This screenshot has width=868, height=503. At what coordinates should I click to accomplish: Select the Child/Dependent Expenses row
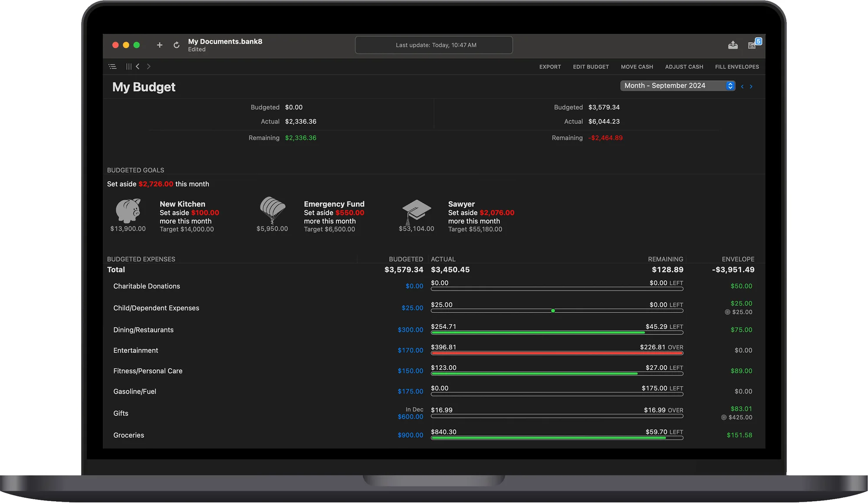tap(434, 308)
